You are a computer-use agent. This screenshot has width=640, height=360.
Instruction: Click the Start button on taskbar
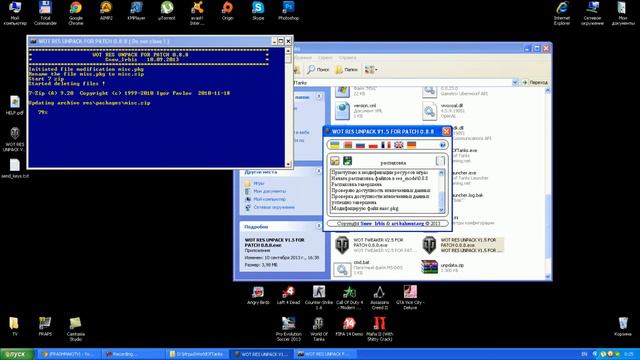coord(16,354)
